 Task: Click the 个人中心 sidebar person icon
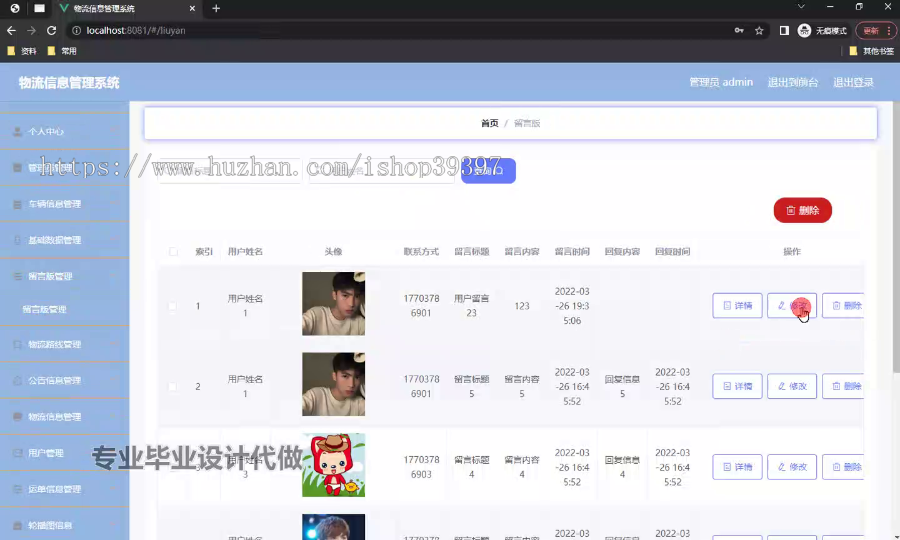17,131
